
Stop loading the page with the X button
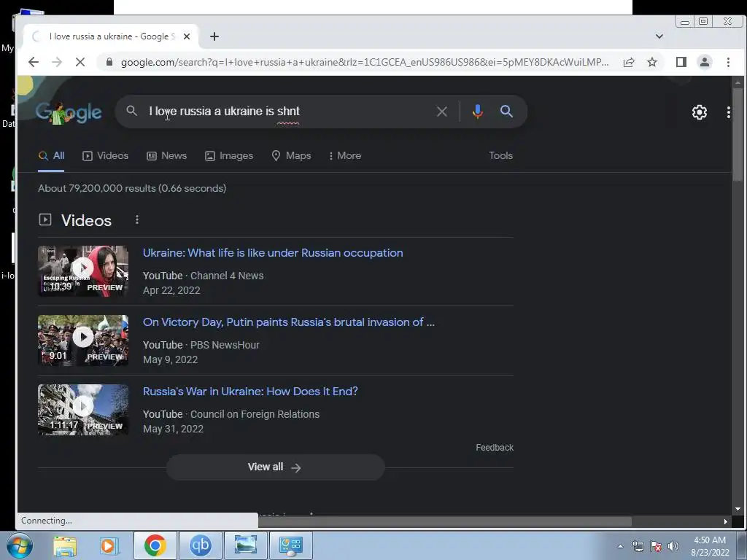click(80, 62)
